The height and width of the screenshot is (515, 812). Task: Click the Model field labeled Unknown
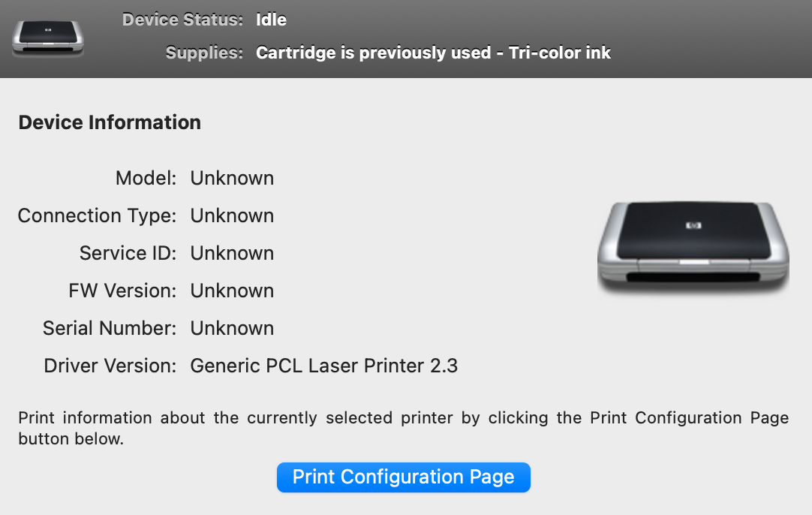click(x=232, y=178)
